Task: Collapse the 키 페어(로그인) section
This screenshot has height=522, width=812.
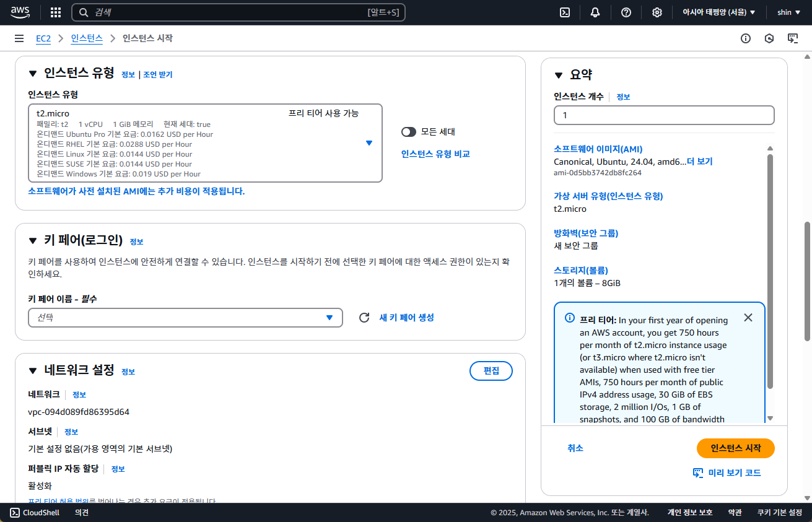Action: [33, 241]
